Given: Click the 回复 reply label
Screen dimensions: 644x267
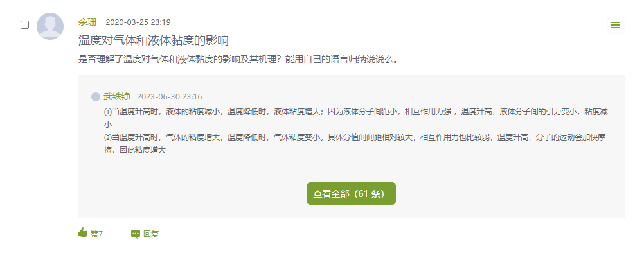Looking at the screenshot, I should point(151,234).
